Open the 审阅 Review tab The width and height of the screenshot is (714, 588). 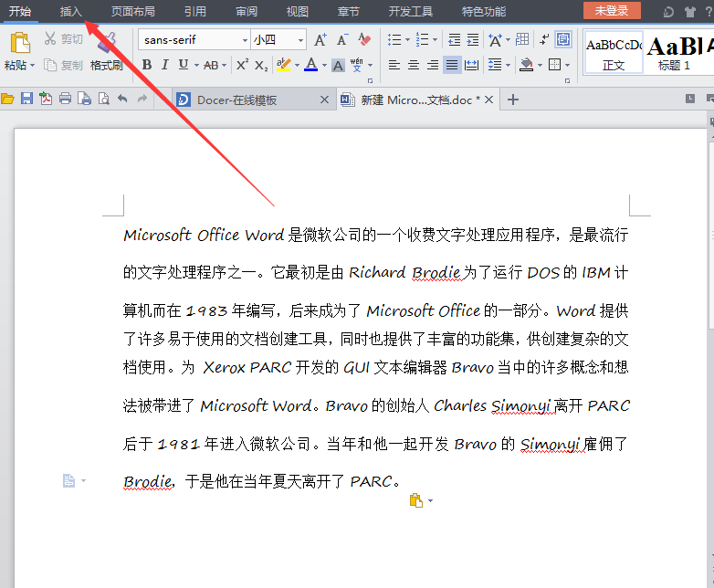pos(247,11)
